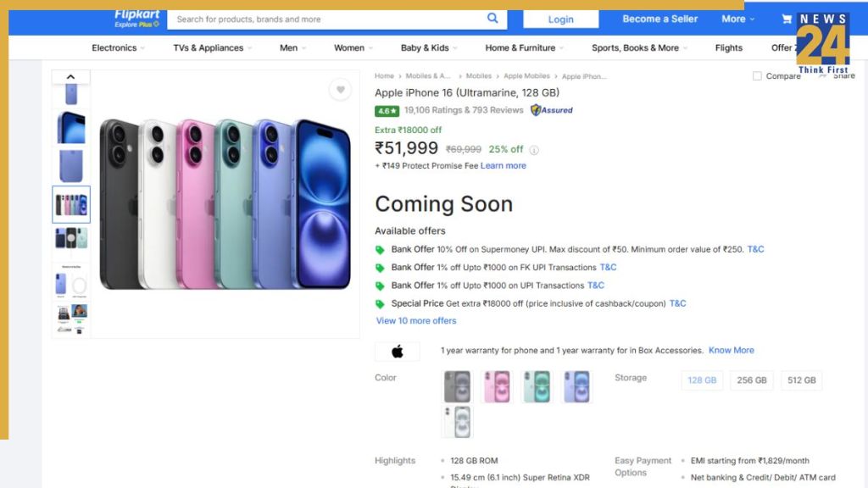
Task: Click the wishlist heart icon
Action: point(340,90)
